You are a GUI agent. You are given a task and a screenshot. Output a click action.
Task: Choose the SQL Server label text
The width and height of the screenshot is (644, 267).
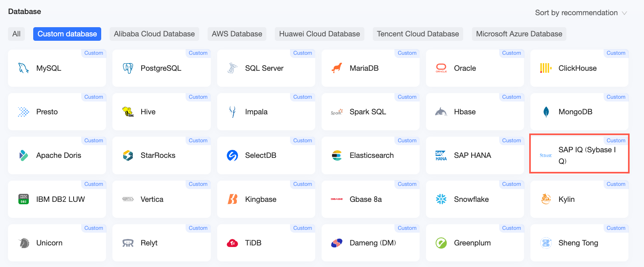click(x=264, y=68)
